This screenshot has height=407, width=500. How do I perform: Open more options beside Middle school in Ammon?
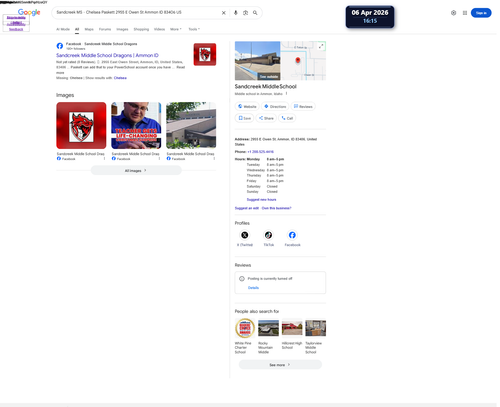(x=286, y=94)
